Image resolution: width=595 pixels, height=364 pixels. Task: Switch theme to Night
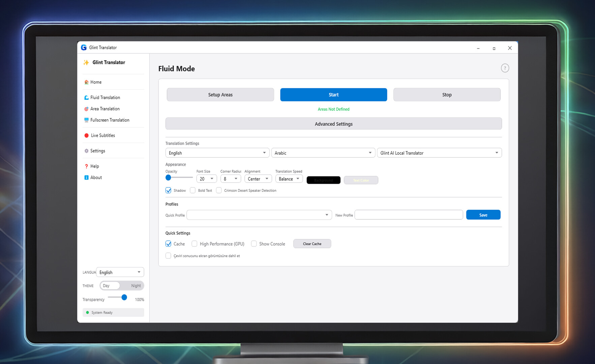point(136,286)
